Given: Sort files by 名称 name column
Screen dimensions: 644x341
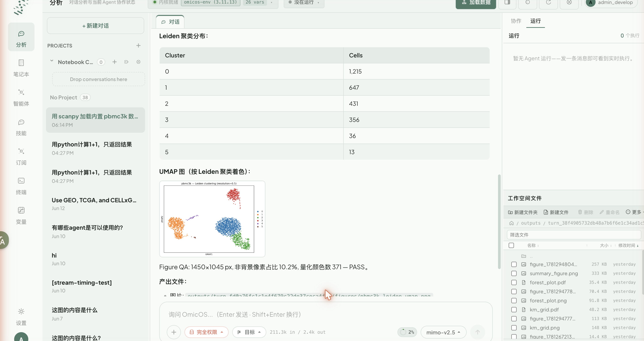Looking at the screenshot, I should click(533, 245).
